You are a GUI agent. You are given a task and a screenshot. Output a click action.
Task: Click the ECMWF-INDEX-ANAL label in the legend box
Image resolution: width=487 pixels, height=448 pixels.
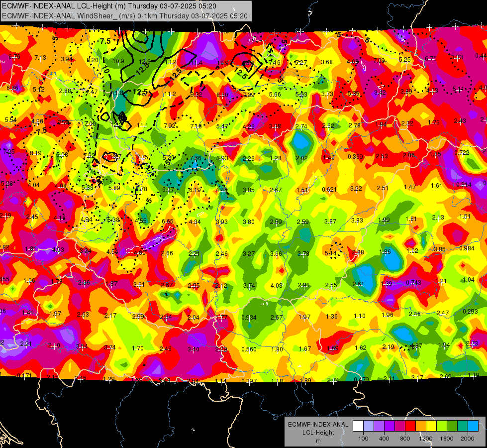coord(318,425)
